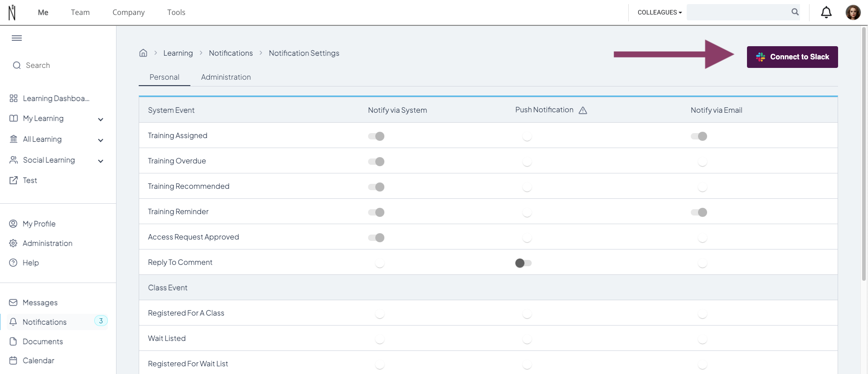Click the Notifications count badge showing 3
868x374 pixels.
[101, 321]
